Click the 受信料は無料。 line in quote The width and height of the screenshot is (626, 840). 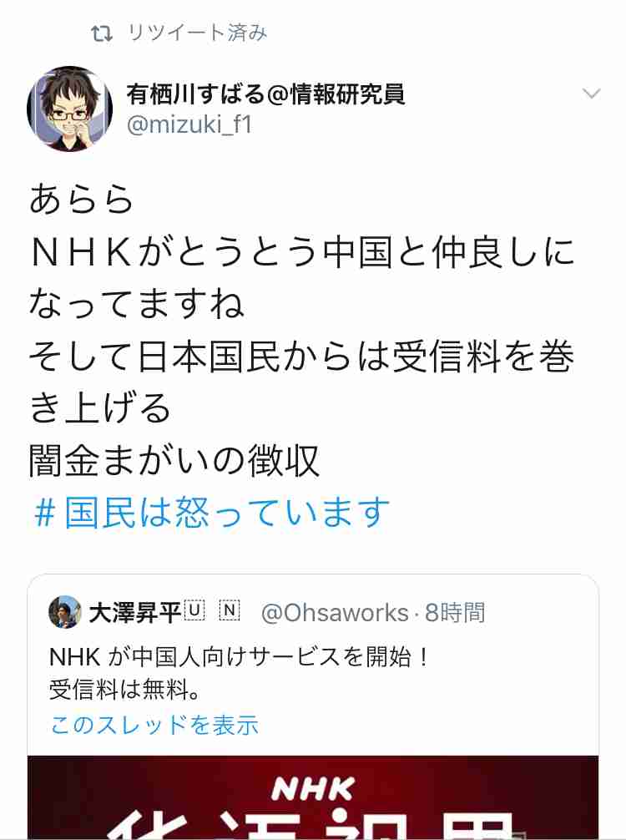tap(126, 690)
